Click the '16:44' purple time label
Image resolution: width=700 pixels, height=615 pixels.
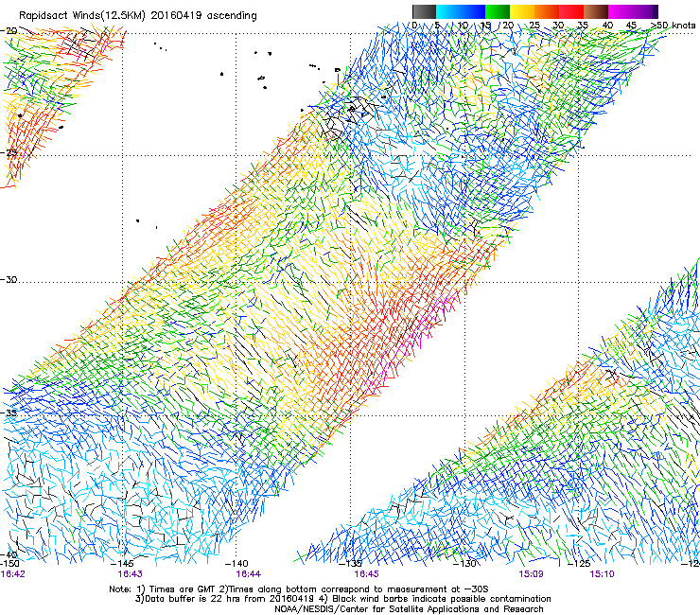248,574
